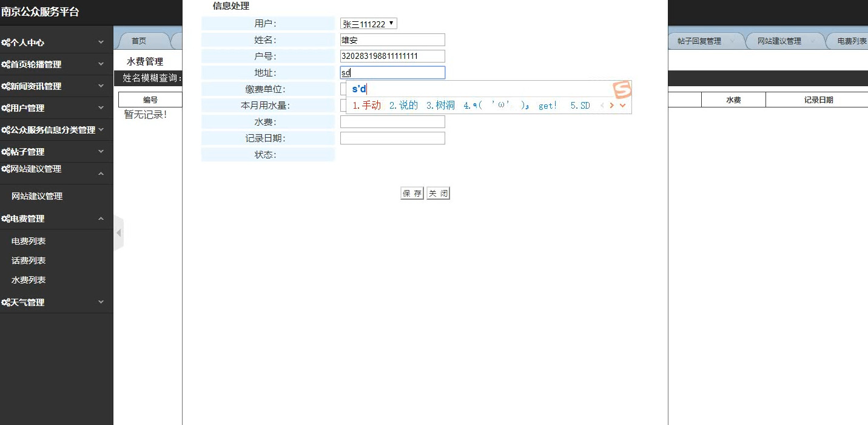Click the 暂无记录! message
Screen dimensions: 868x425
tap(146, 115)
